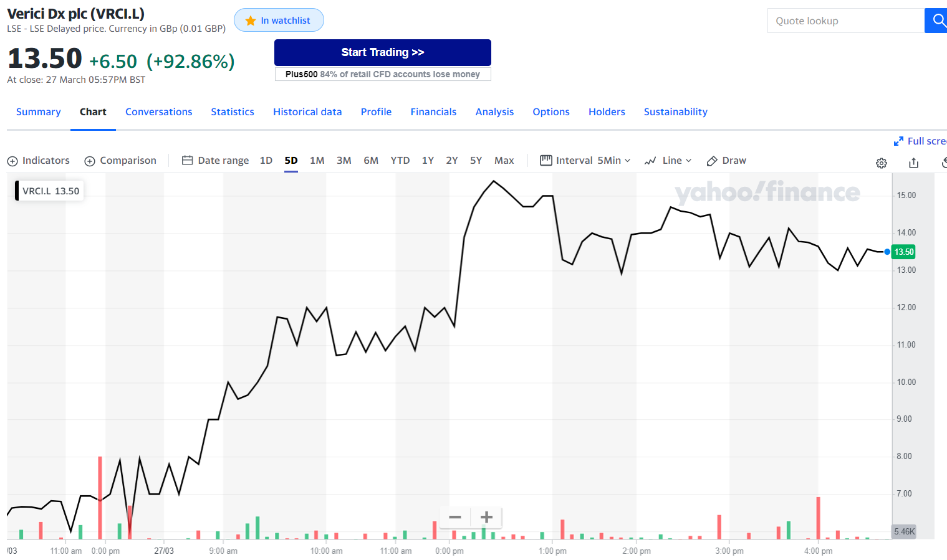Open the Summary tab
The width and height of the screenshot is (947, 560).
[x=39, y=112]
